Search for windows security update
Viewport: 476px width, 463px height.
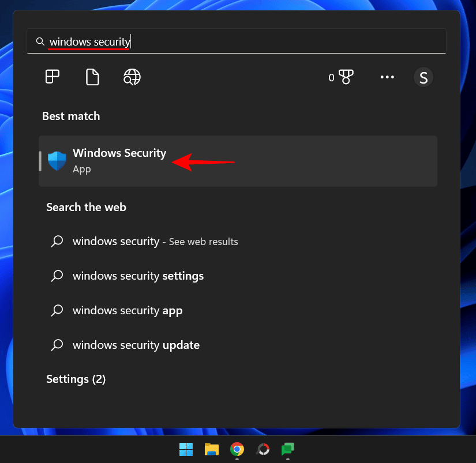(136, 345)
